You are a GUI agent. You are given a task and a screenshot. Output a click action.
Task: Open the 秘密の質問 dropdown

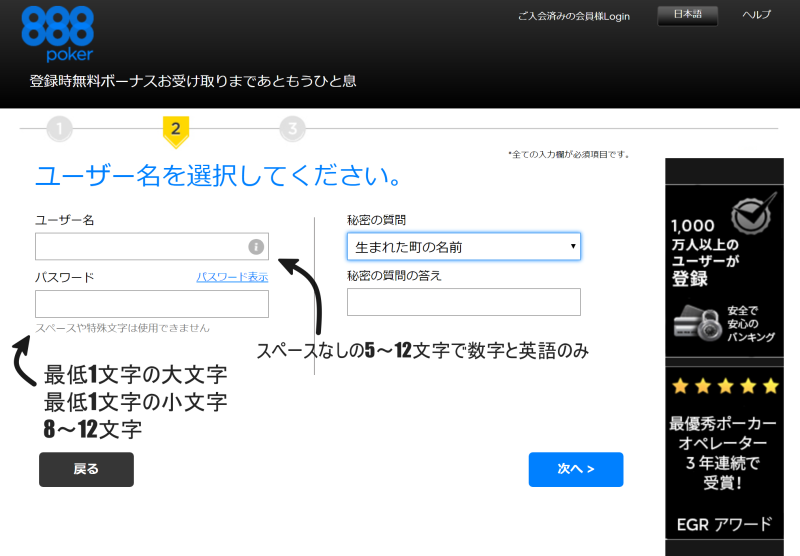[463, 246]
